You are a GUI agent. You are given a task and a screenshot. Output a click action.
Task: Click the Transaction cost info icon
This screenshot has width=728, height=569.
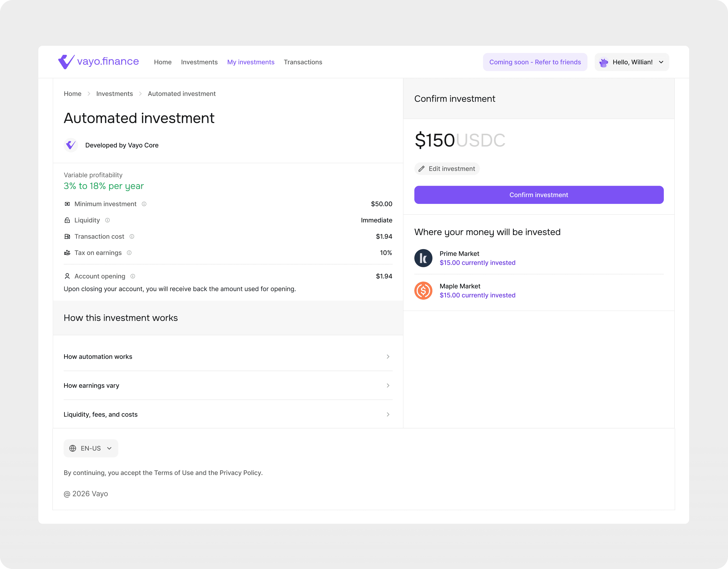[x=132, y=236]
